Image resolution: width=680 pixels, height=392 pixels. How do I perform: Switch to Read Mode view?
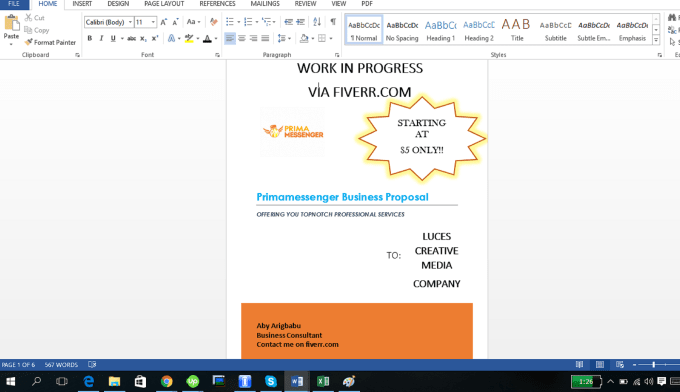[x=579, y=365]
